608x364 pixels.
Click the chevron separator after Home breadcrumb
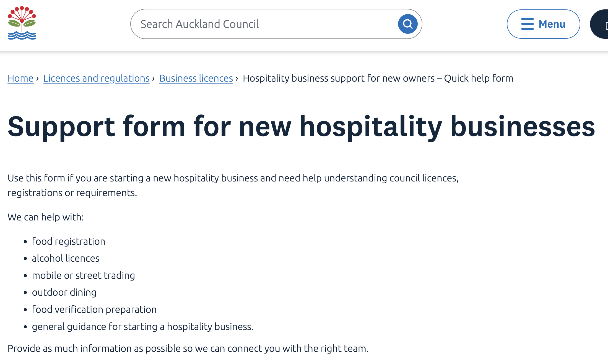37,79
